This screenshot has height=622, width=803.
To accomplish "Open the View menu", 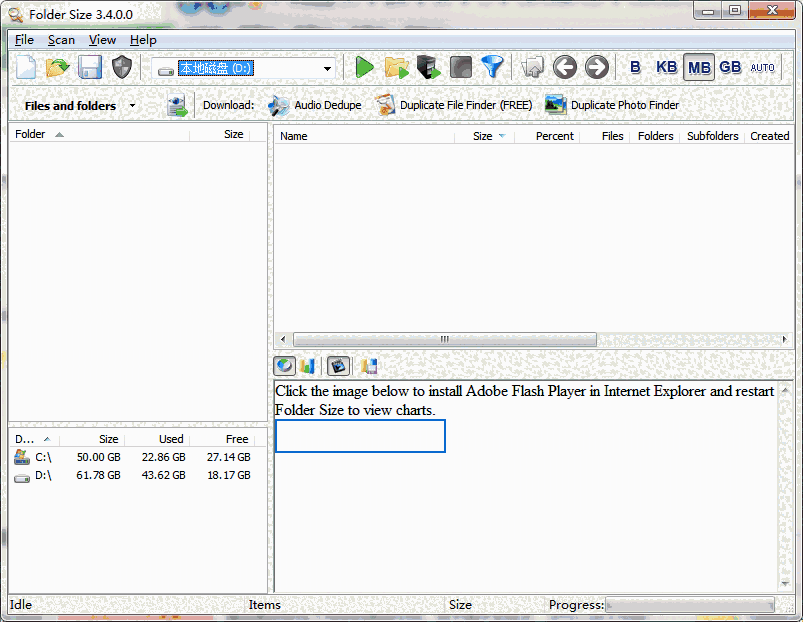I will click(102, 40).
